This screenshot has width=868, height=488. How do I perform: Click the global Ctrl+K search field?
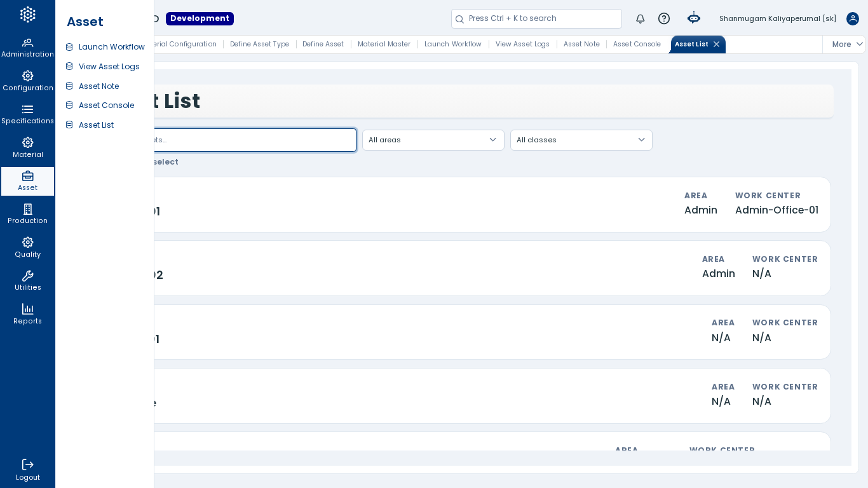[536, 19]
